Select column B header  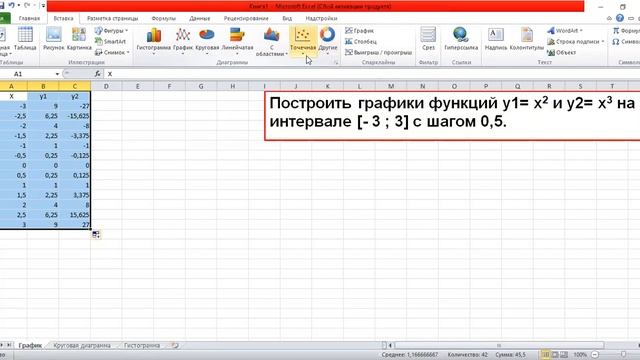tap(43, 86)
